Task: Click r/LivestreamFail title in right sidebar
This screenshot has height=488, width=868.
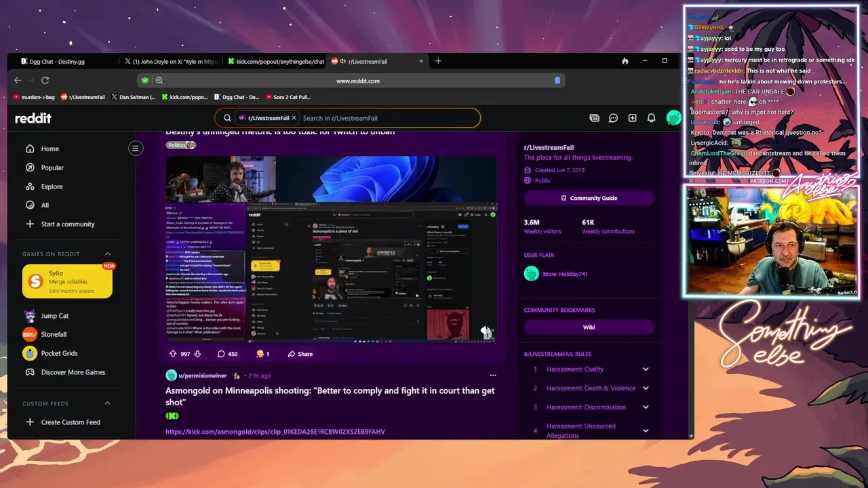Action: coord(549,147)
